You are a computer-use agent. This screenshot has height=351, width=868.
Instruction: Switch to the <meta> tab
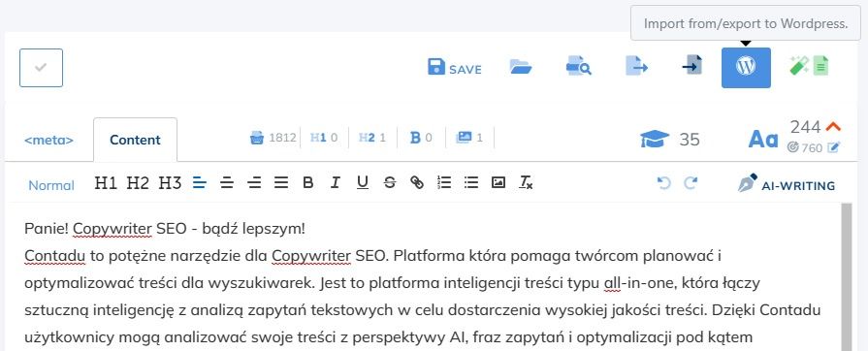(x=48, y=140)
